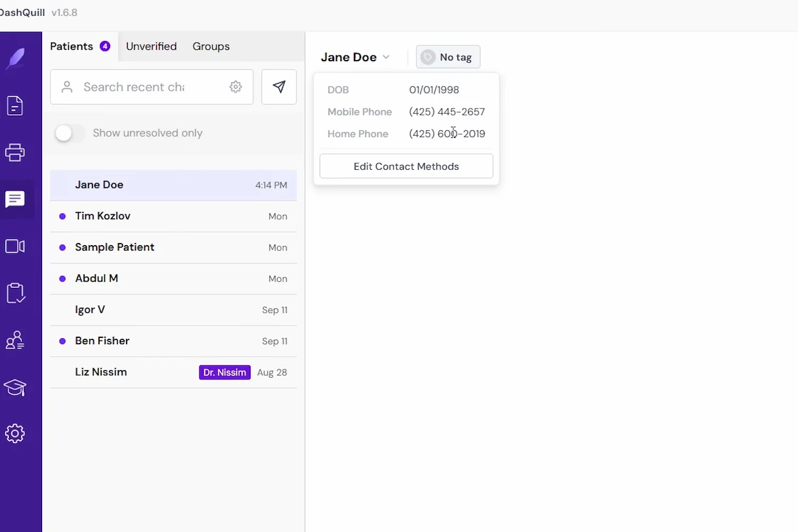Open the video call icon in sidebar
798x532 pixels.
[15, 246]
